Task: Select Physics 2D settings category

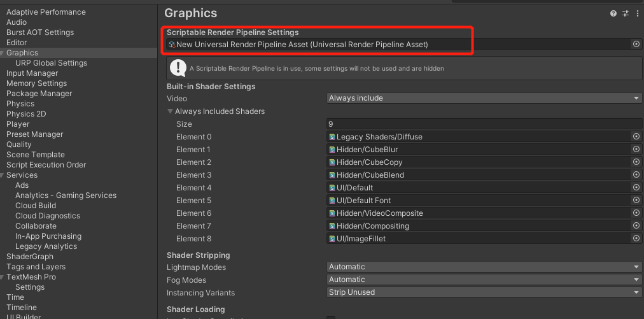Action: pos(26,114)
